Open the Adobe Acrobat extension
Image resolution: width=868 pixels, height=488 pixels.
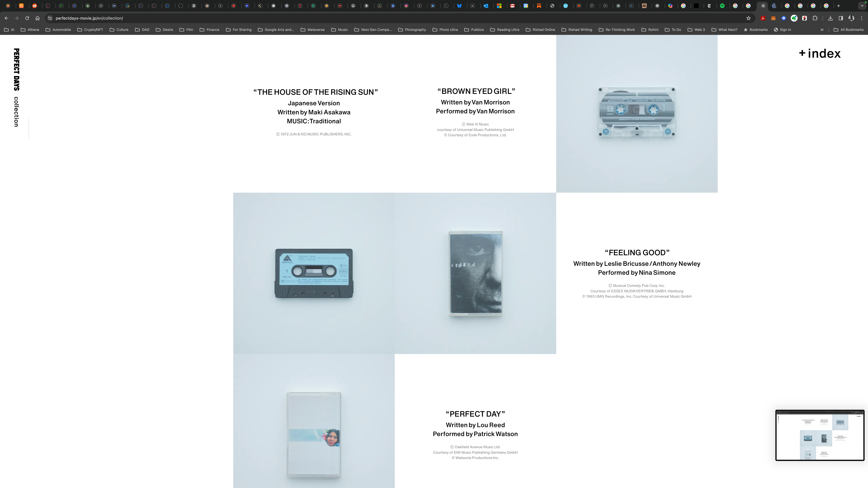(x=763, y=18)
